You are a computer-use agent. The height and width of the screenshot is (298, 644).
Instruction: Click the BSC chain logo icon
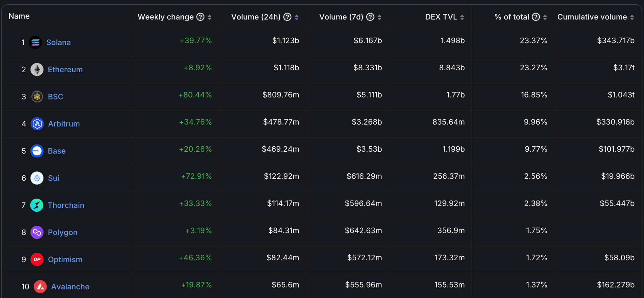(37, 97)
